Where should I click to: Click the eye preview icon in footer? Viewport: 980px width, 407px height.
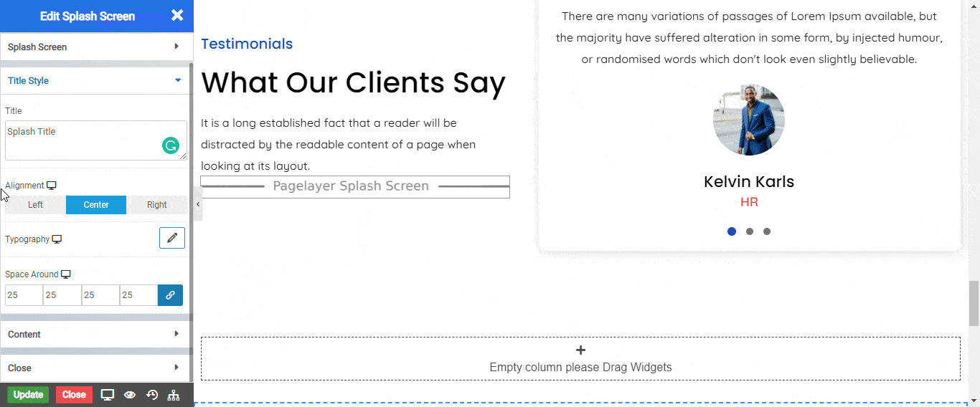130,395
